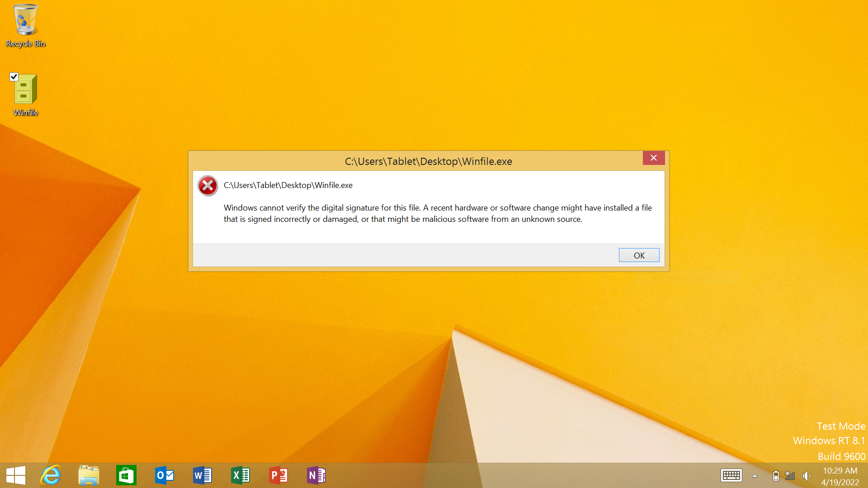
Task: Launch PowerPoint from the taskbar
Action: pyautogui.click(x=278, y=475)
